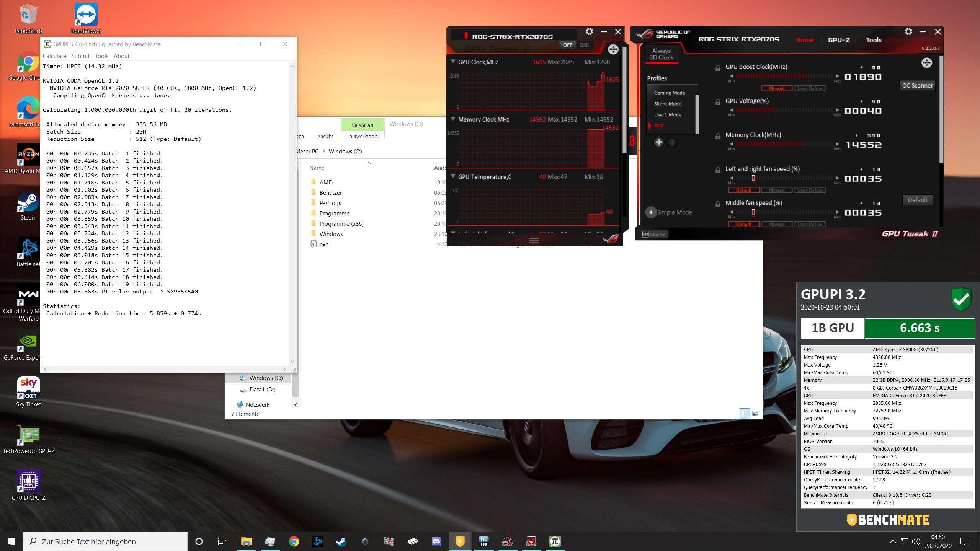
Task: Click the round move handle above OC Scanner
Action: [x=926, y=63]
